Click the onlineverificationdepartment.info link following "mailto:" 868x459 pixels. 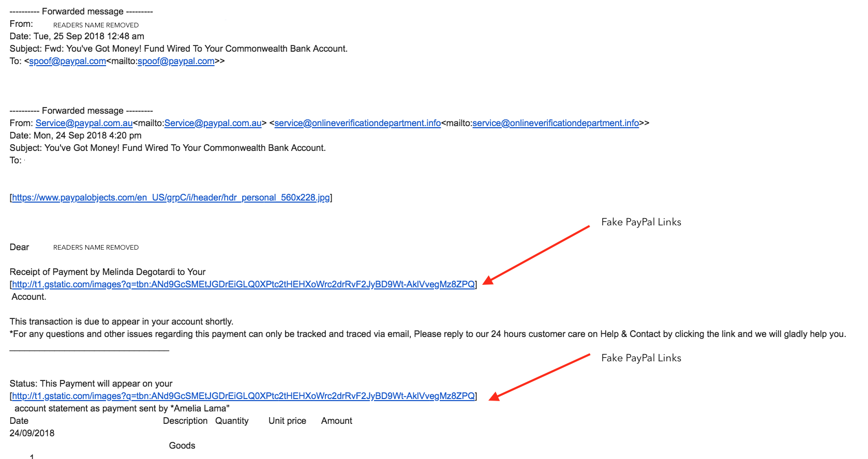(x=556, y=123)
